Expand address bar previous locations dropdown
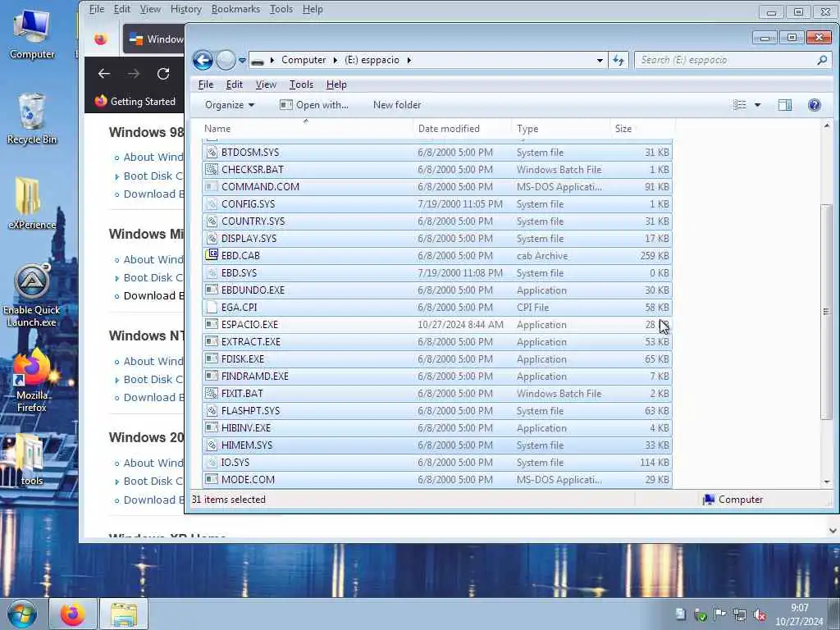840x630 pixels. tap(600, 61)
